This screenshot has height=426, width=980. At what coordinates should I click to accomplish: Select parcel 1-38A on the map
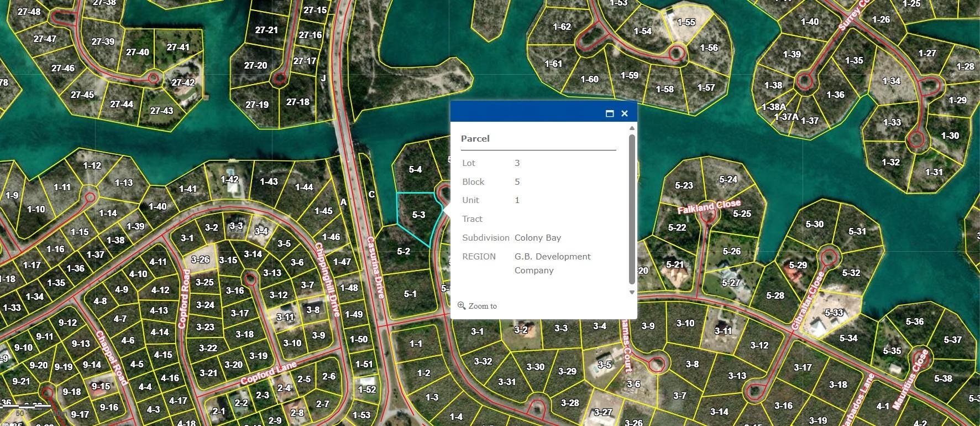pyautogui.click(x=773, y=107)
